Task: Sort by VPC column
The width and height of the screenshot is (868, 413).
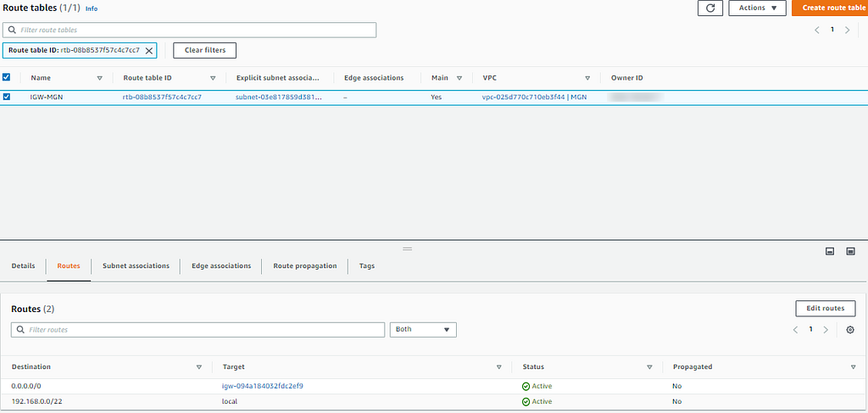Action: pos(587,78)
